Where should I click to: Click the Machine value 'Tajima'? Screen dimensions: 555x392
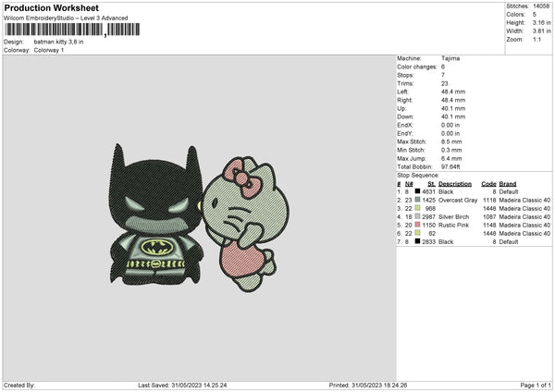coord(450,58)
